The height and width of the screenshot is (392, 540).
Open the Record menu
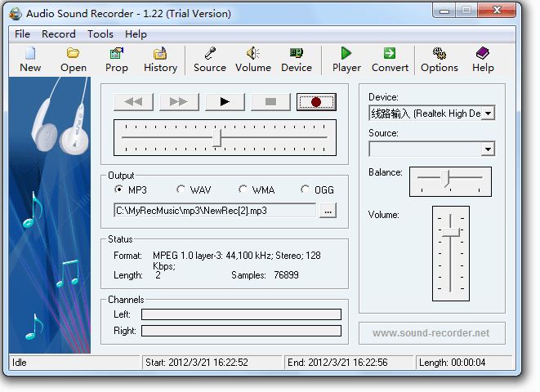58,34
